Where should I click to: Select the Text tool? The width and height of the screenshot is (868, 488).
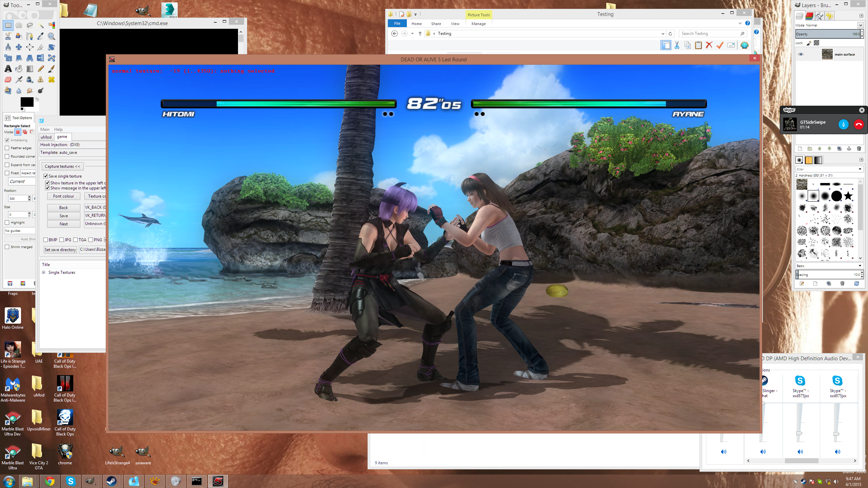(8, 69)
